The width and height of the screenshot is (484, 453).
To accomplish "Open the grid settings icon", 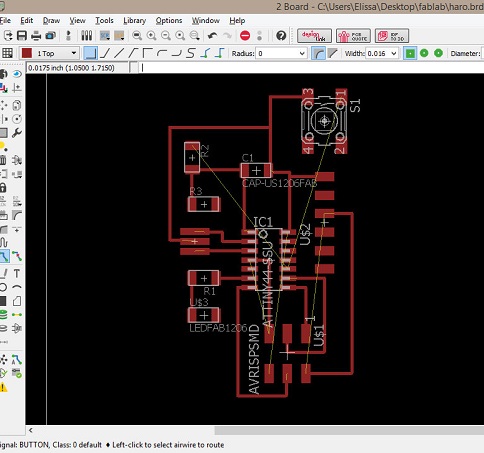I will [x=7, y=53].
